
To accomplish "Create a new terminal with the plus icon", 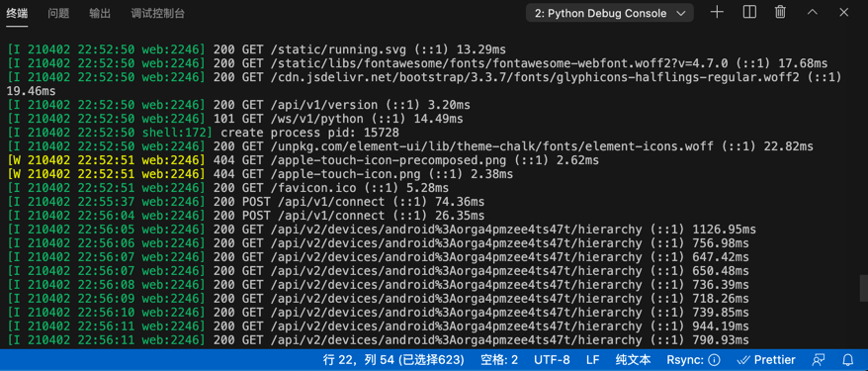I will (717, 12).
